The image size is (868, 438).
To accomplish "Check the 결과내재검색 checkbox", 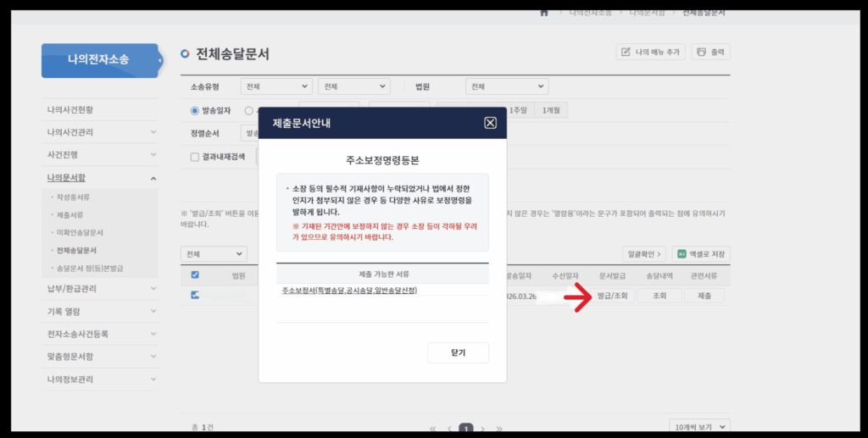I will coord(194,157).
